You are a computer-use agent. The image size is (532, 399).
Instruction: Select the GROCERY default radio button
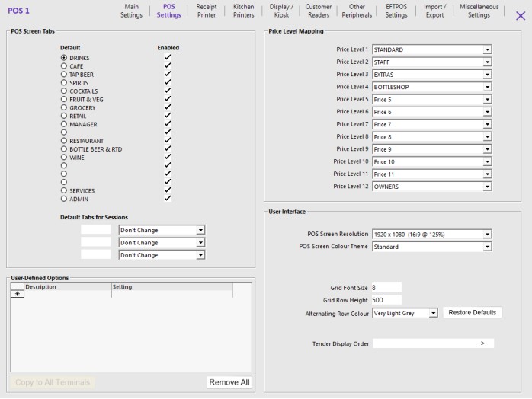64,107
